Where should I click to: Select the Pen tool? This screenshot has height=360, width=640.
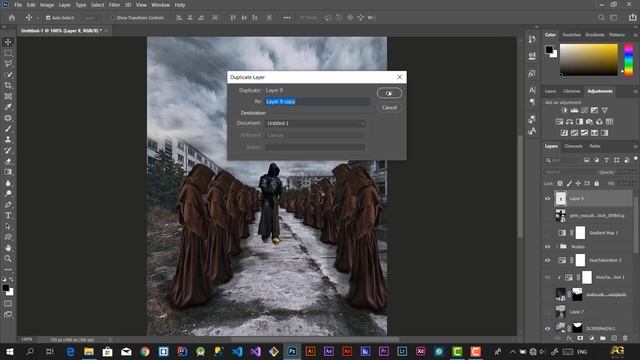(x=8, y=204)
